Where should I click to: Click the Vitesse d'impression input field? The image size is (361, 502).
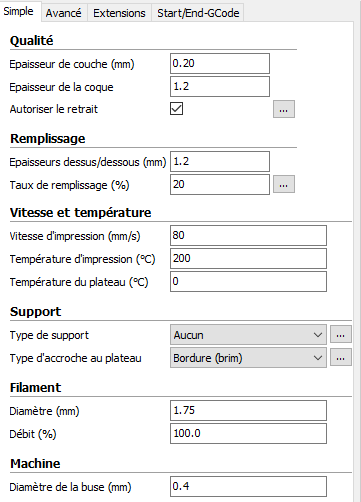click(x=248, y=236)
